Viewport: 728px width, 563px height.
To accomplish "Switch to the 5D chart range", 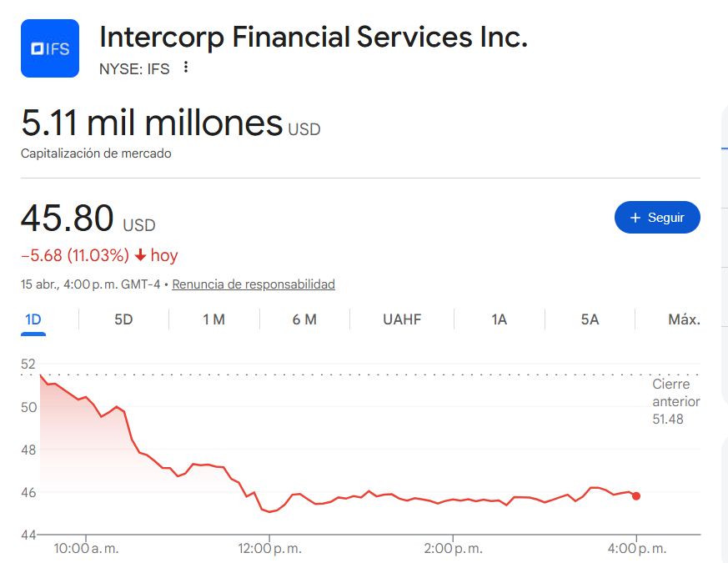I will click(123, 319).
